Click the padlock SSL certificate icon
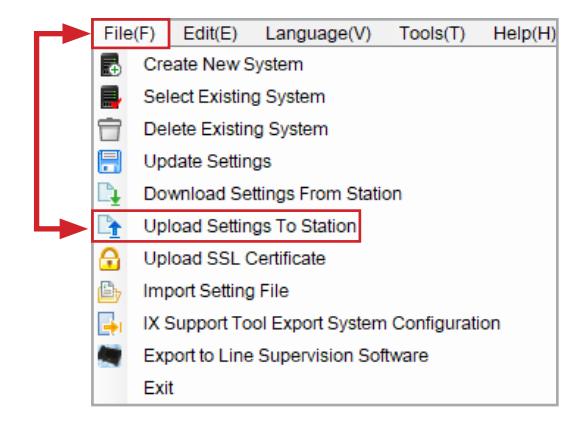Viewport: 582px width, 436px height. pos(109,259)
